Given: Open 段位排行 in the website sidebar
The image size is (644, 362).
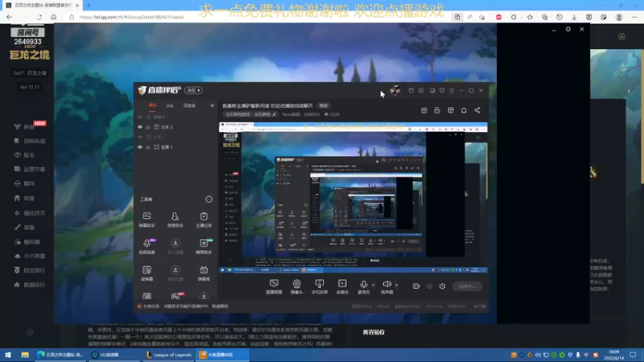Looking at the screenshot, I should coord(30,270).
